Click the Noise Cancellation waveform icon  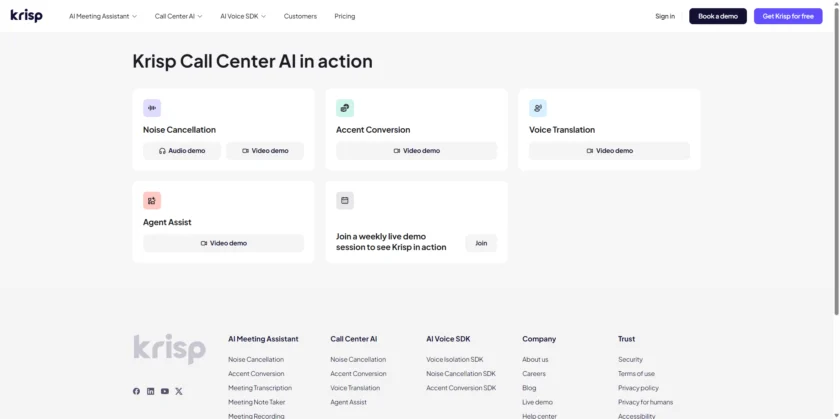pyautogui.click(x=152, y=108)
